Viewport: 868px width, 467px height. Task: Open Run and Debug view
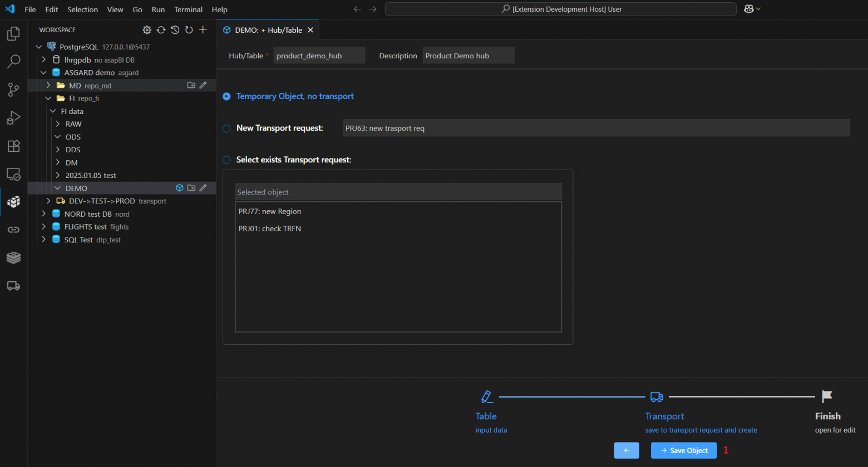tap(13, 117)
